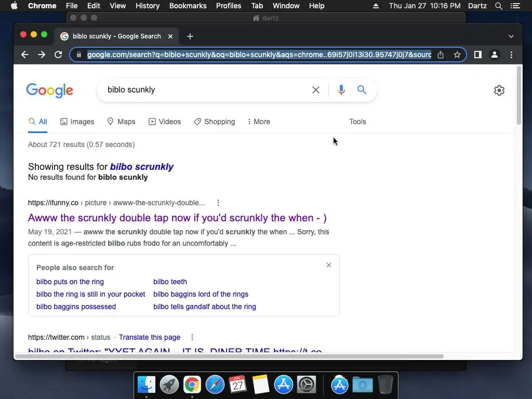Open Calendar from the Dock
Image resolution: width=532 pixels, height=399 pixels.
(237, 385)
